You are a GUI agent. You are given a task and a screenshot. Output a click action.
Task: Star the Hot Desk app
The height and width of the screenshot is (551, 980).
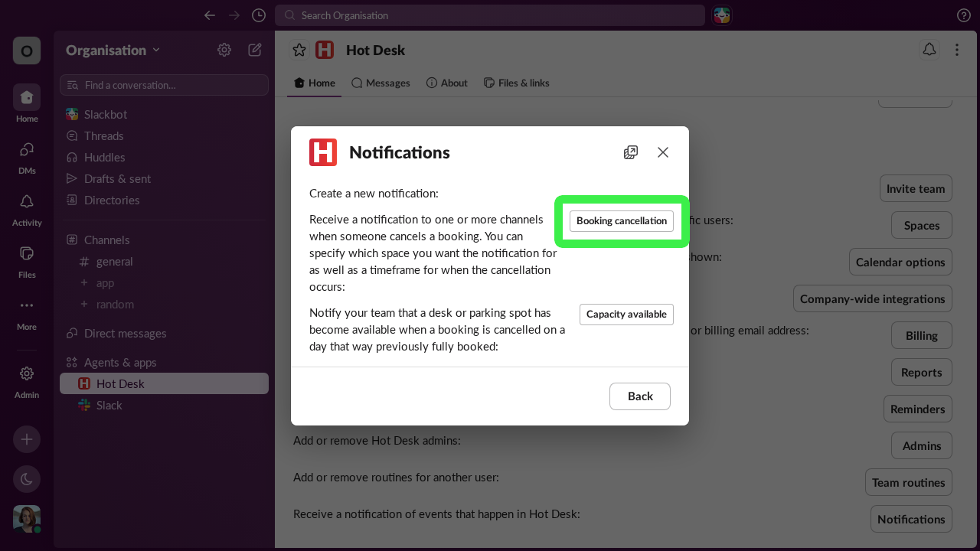tap(299, 50)
